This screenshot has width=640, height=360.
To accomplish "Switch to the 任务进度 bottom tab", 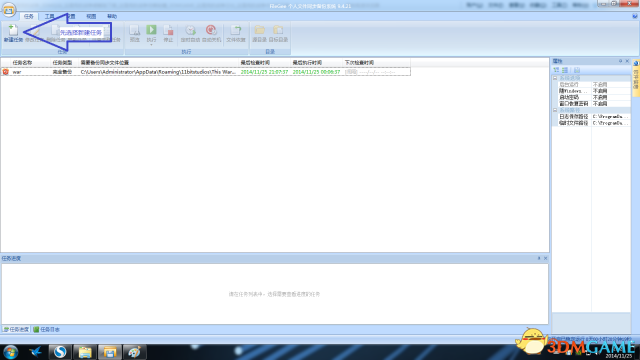I will 16,329.
